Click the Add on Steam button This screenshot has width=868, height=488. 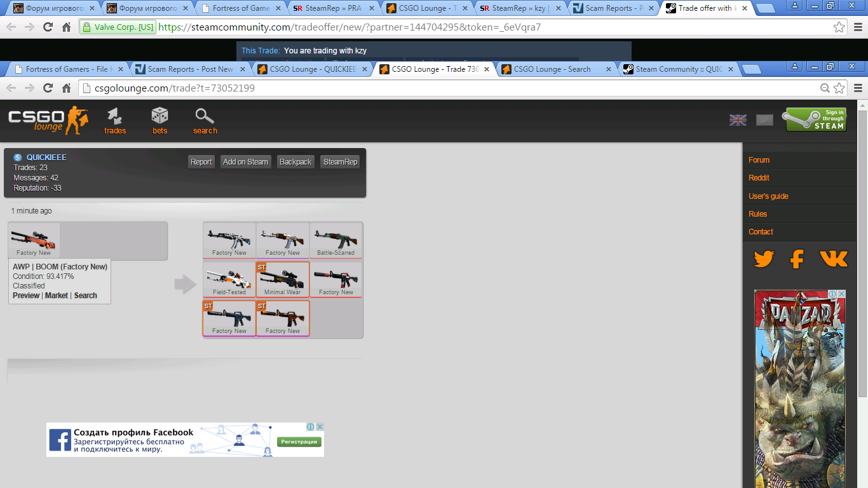[245, 162]
